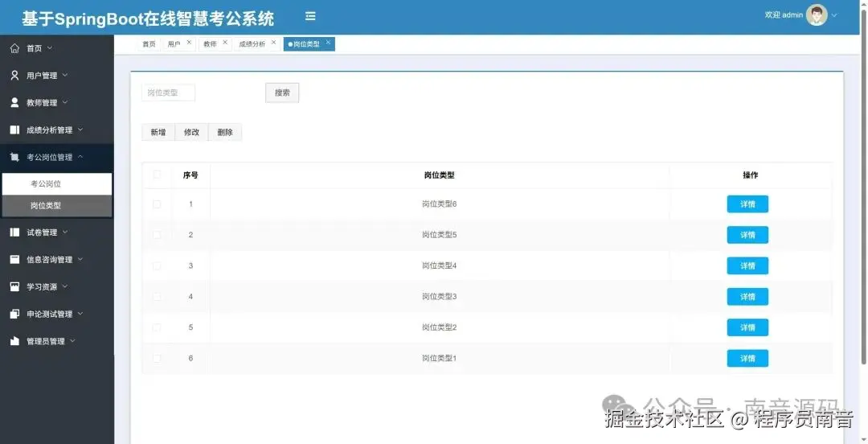Click the 搜索 button
The height and width of the screenshot is (444, 868).
282,92
